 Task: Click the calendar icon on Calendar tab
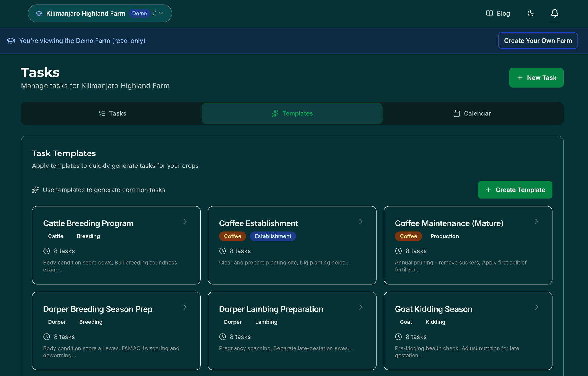[x=457, y=113]
